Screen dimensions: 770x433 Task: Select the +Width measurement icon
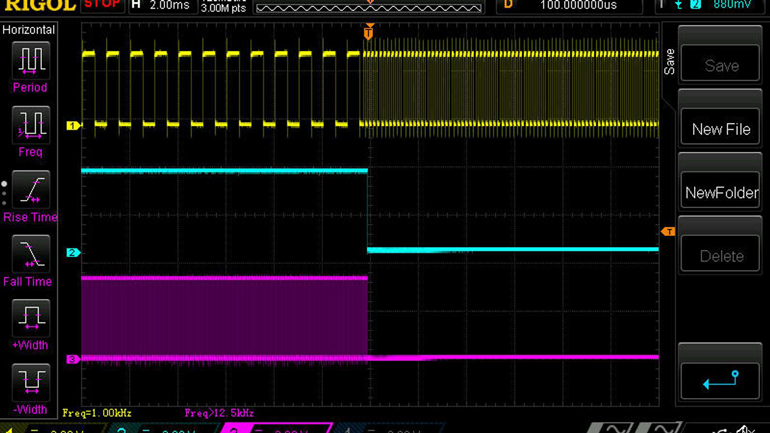point(30,318)
